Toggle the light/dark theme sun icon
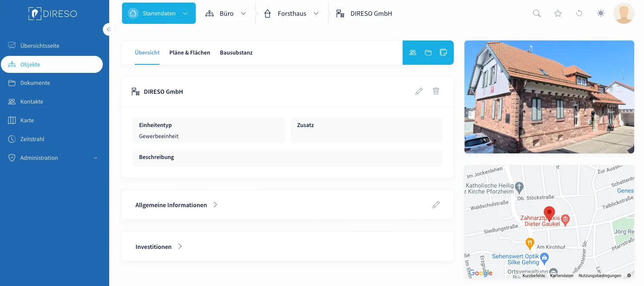Image resolution: width=644 pixels, height=286 pixels. [600, 13]
